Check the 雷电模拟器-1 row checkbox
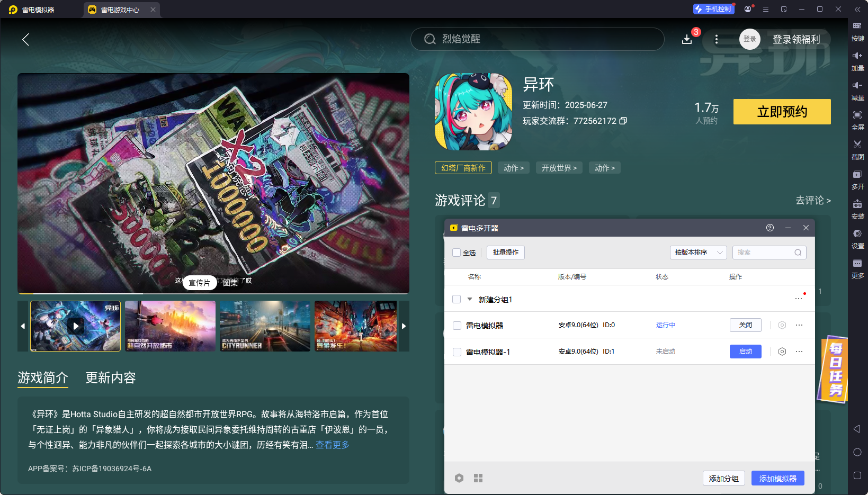The height and width of the screenshot is (495, 868). (x=457, y=352)
